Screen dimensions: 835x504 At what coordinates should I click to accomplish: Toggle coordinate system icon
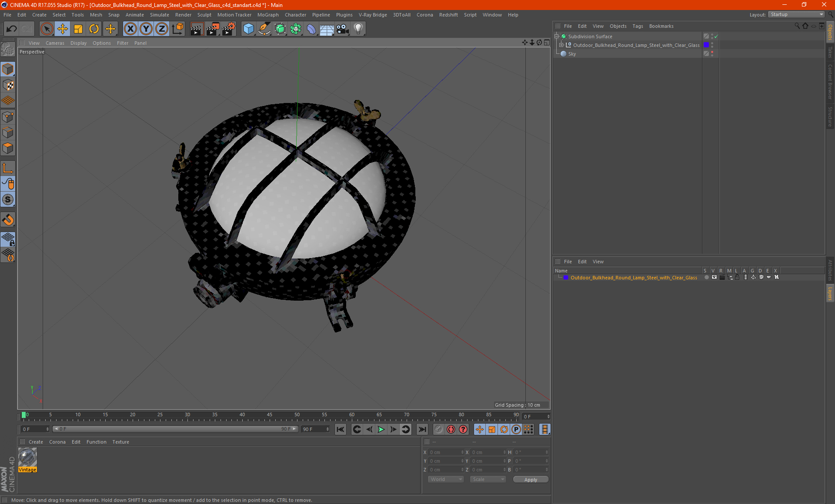coord(178,29)
